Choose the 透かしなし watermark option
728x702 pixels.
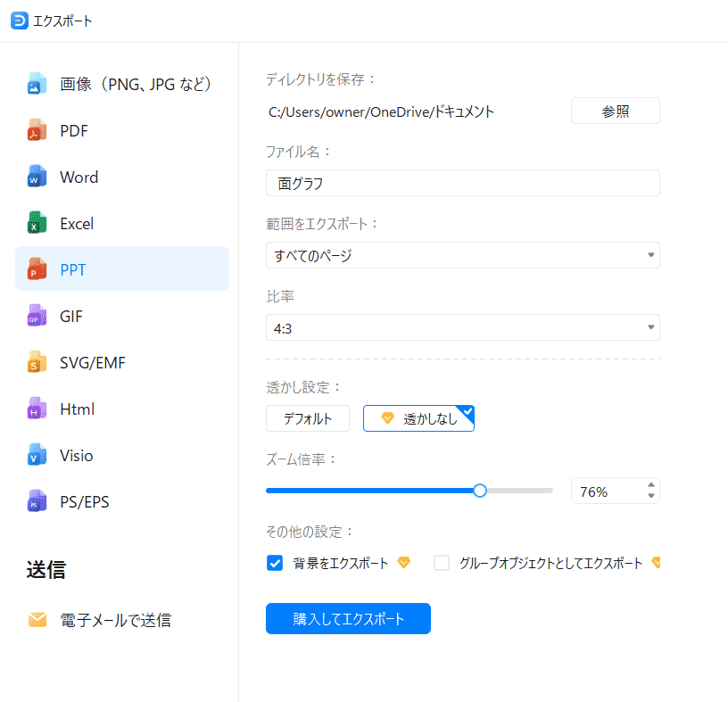(418, 418)
